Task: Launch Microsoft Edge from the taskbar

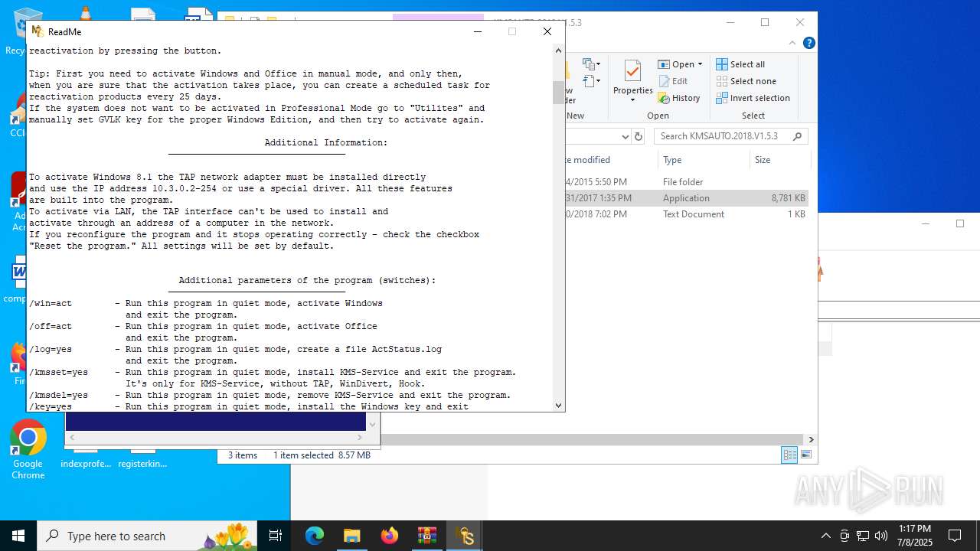Action: (x=315, y=536)
